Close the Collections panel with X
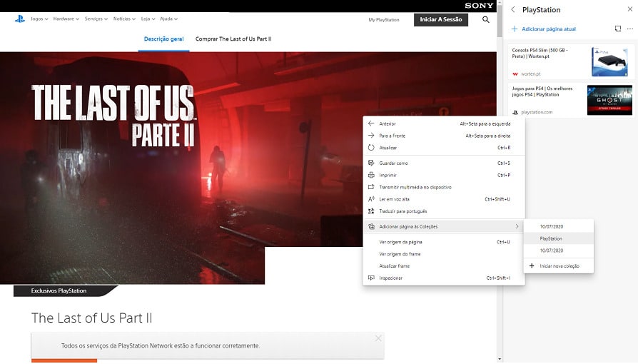 pos(630,9)
